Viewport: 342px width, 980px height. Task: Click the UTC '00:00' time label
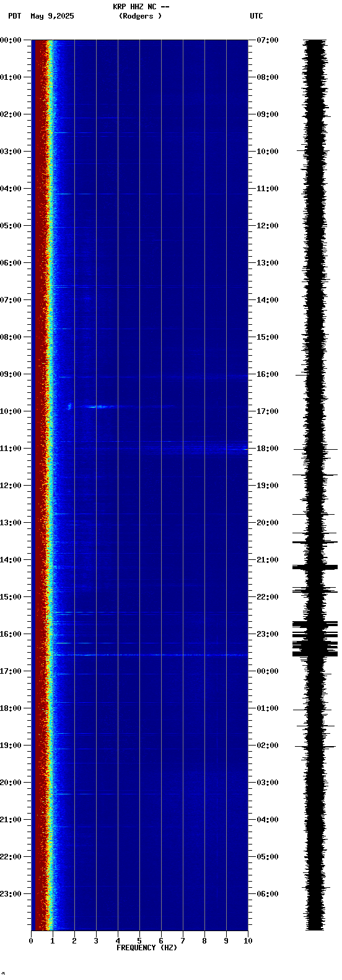pyautogui.click(x=268, y=671)
